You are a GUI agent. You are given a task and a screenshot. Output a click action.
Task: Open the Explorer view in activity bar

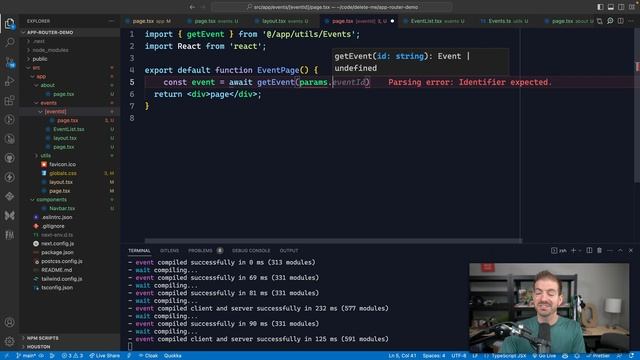tap(9, 24)
